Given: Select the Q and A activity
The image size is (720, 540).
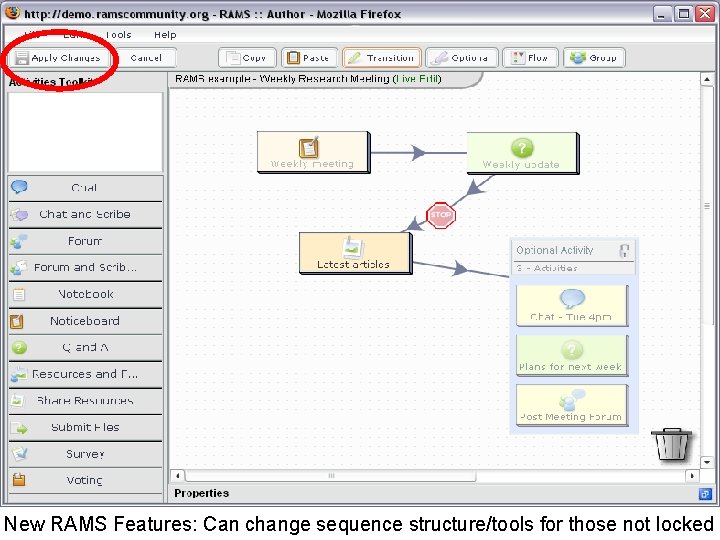Looking at the screenshot, I should pos(85,347).
